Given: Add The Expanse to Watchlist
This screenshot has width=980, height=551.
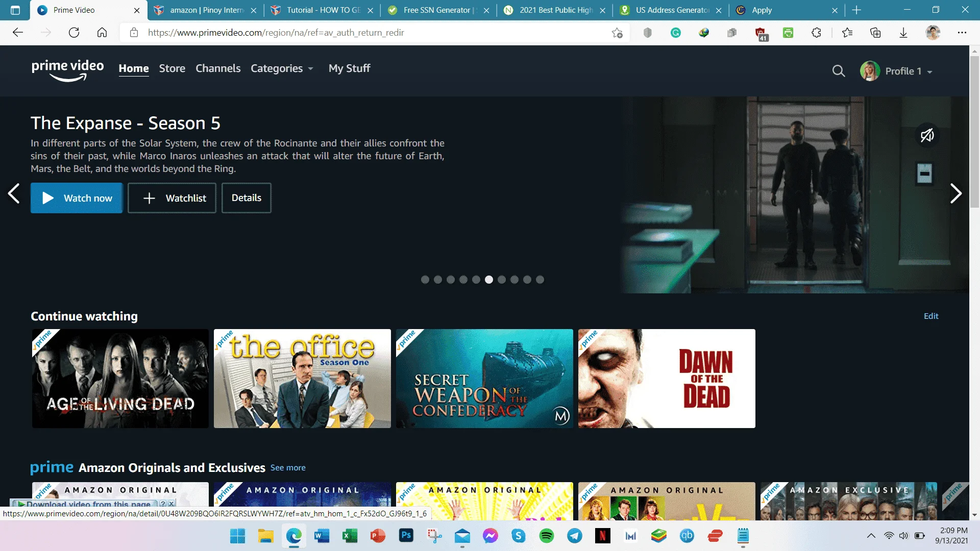Looking at the screenshot, I should 172,198.
